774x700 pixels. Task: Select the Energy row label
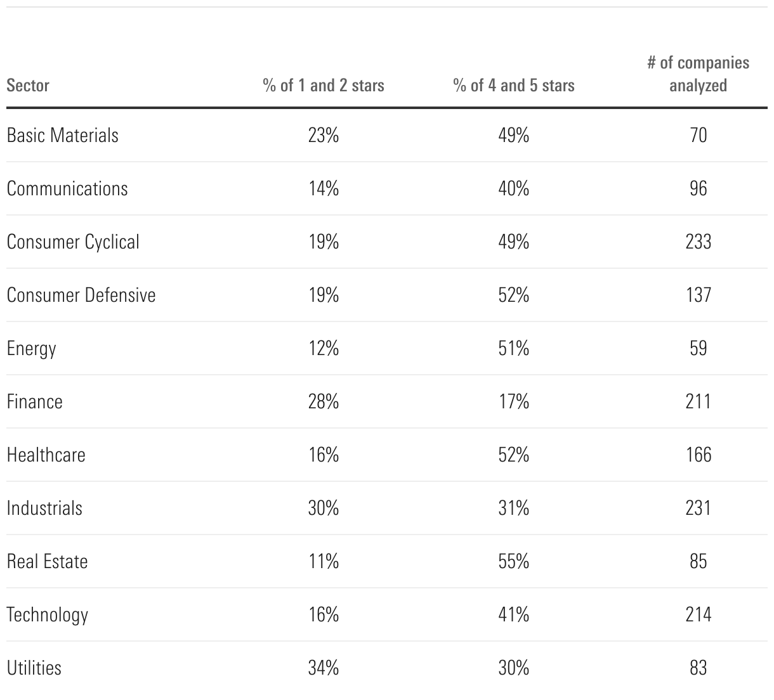pyautogui.click(x=32, y=348)
